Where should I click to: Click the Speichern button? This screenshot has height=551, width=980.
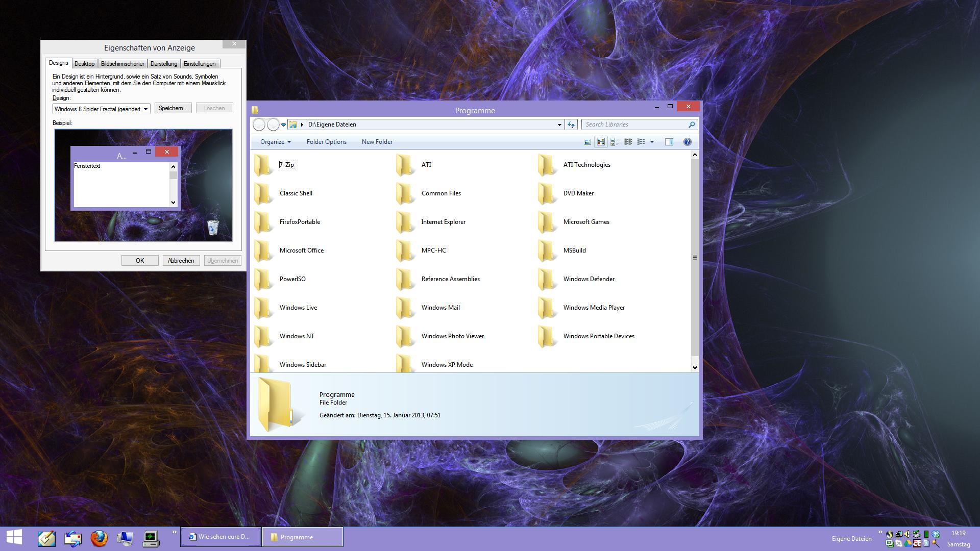[173, 108]
